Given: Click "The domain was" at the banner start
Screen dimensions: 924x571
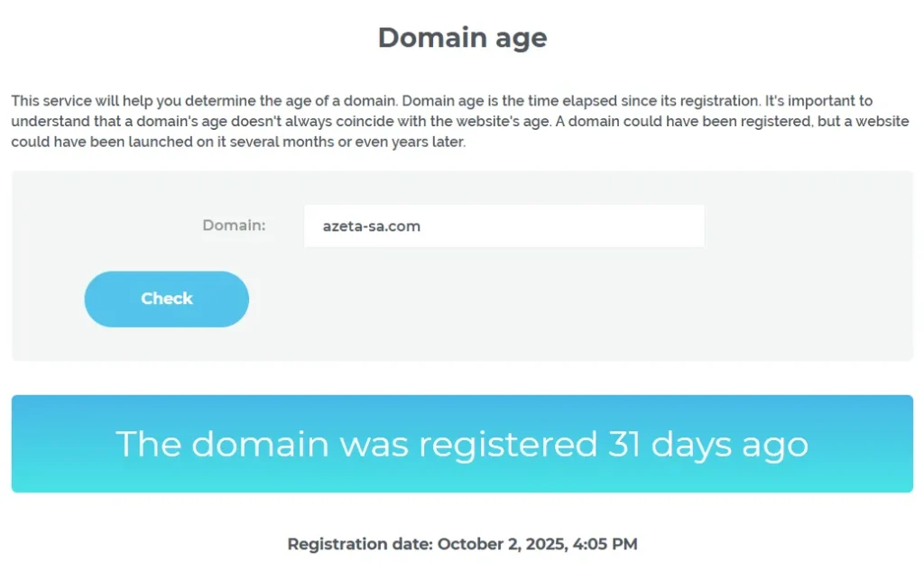Looking at the screenshot, I should (235, 444).
